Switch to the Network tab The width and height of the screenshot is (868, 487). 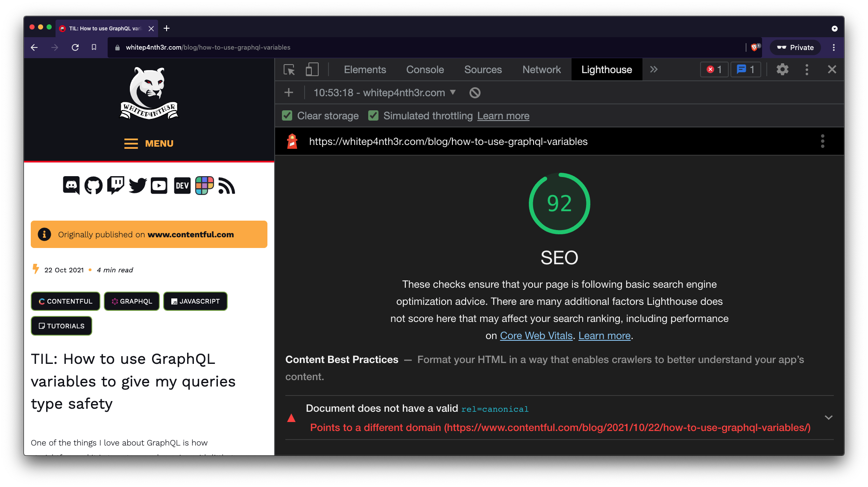[541, 70]
